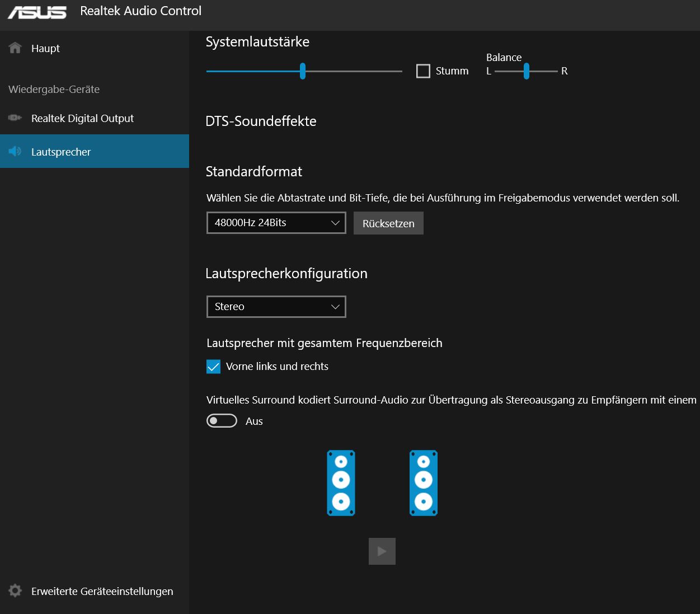Click the Realtek Digital Output device icon
The image size is (700, 614).
point(15,118)
